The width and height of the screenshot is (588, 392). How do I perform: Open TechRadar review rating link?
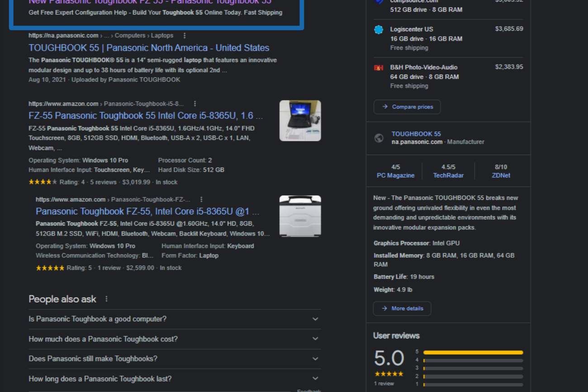click(448, 175)
